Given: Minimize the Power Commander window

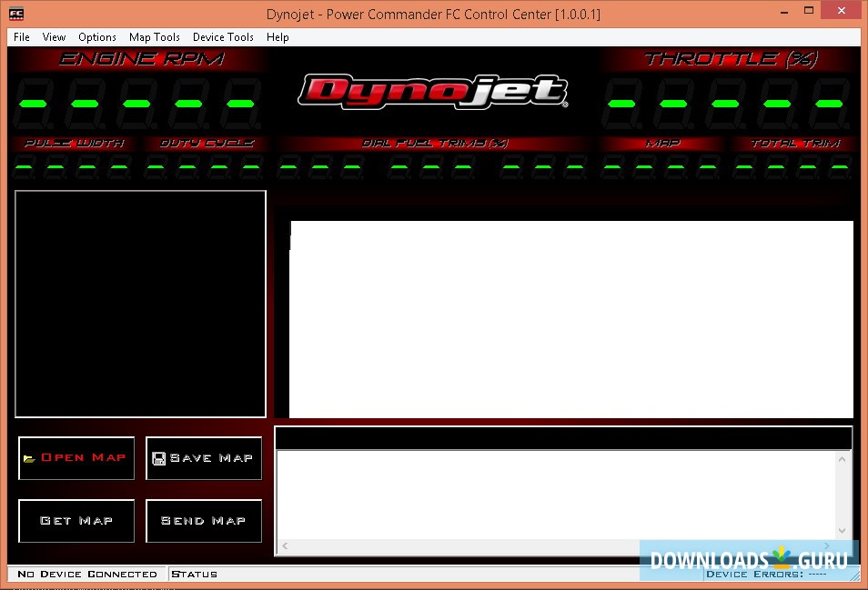Looking at the screenshot, I should point(784,11).
